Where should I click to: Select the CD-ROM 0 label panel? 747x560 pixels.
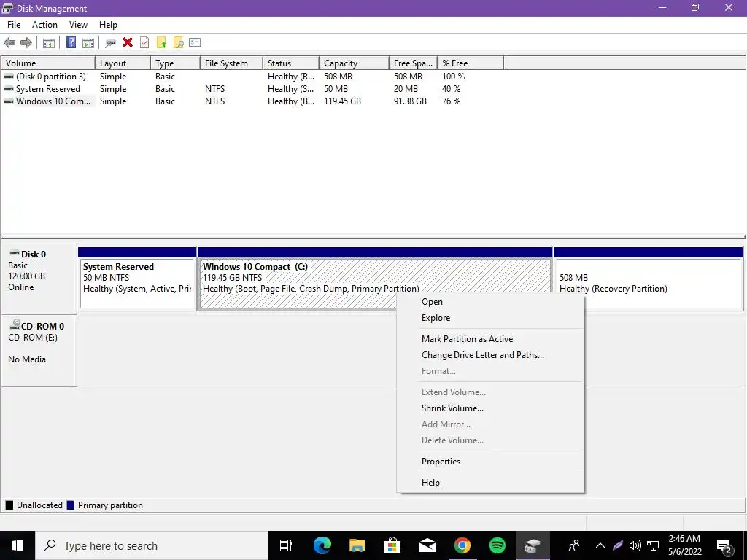click(x=39, y=351)
